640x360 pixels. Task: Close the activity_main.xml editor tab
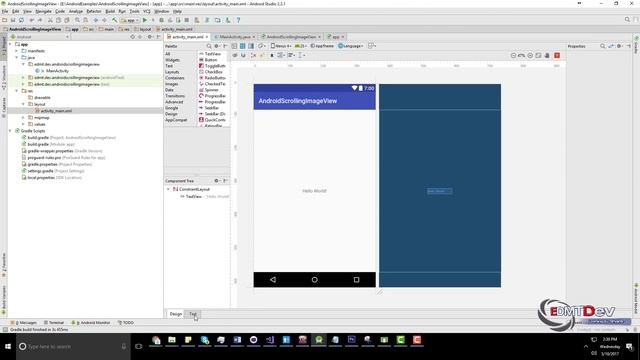[x=207, y=37]
